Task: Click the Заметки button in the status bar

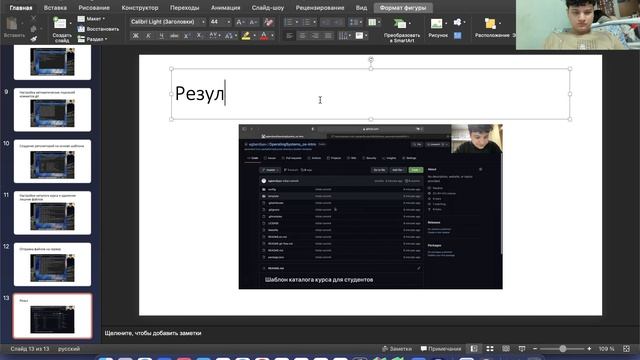Action: click(397, 349)
